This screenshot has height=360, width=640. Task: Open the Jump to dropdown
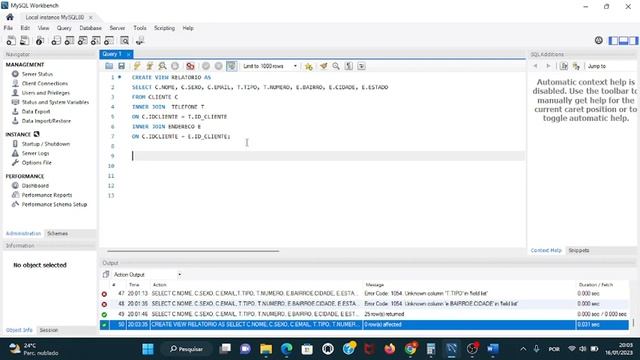[611, 66]
